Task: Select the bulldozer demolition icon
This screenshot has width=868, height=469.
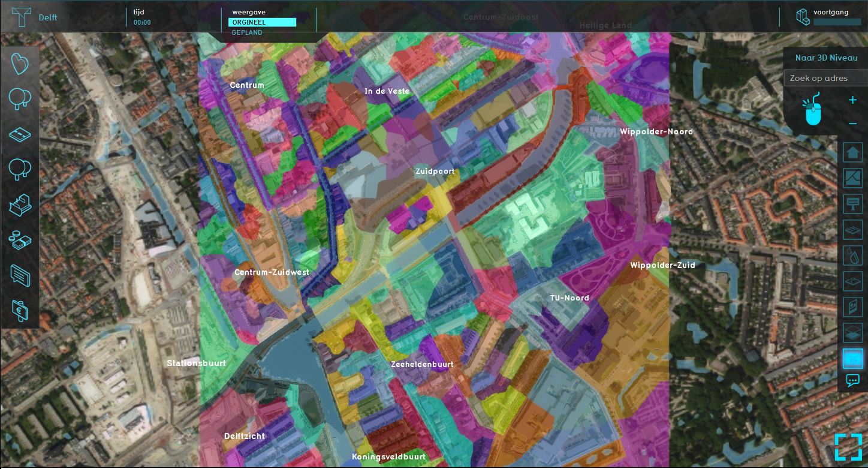Action: click(20, 205)
